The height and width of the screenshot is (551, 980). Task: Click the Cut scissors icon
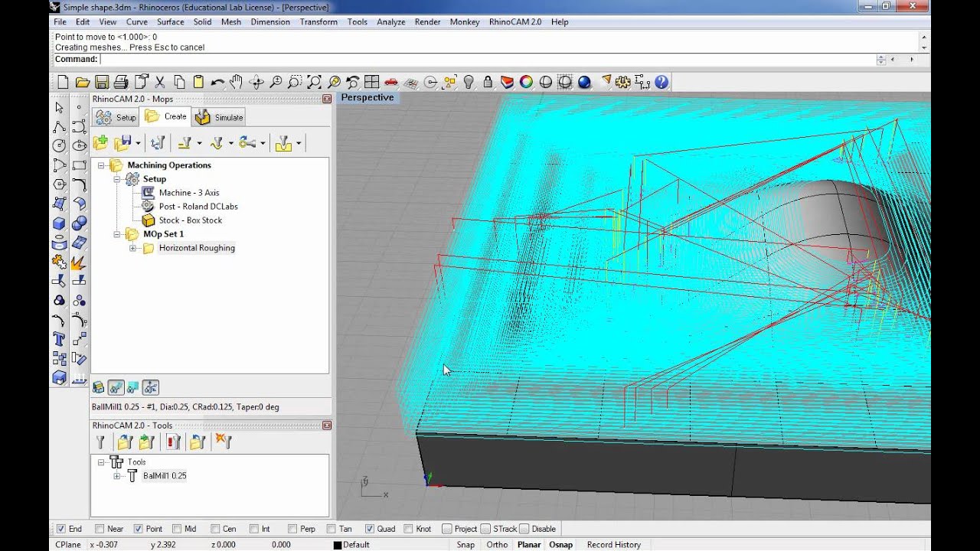tap(160, 82)
